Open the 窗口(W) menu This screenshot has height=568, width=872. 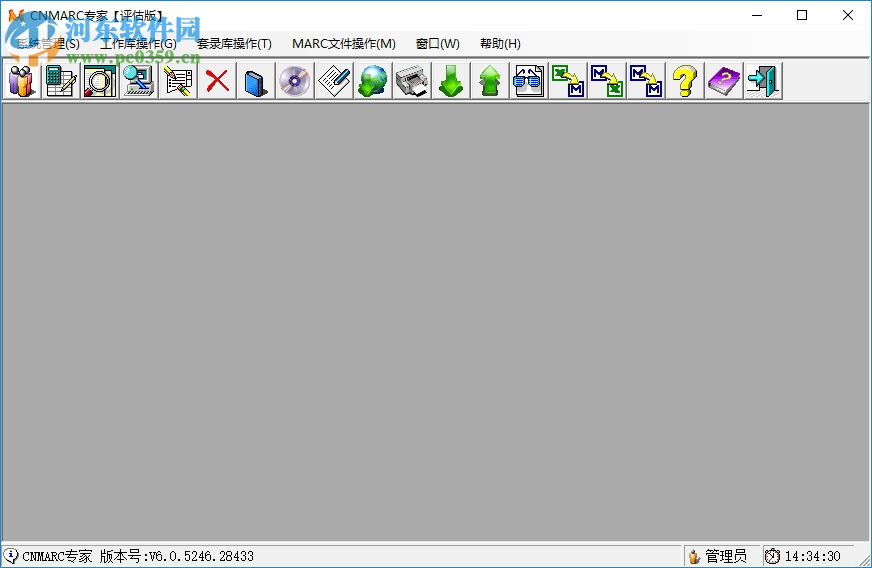[438, 43]
